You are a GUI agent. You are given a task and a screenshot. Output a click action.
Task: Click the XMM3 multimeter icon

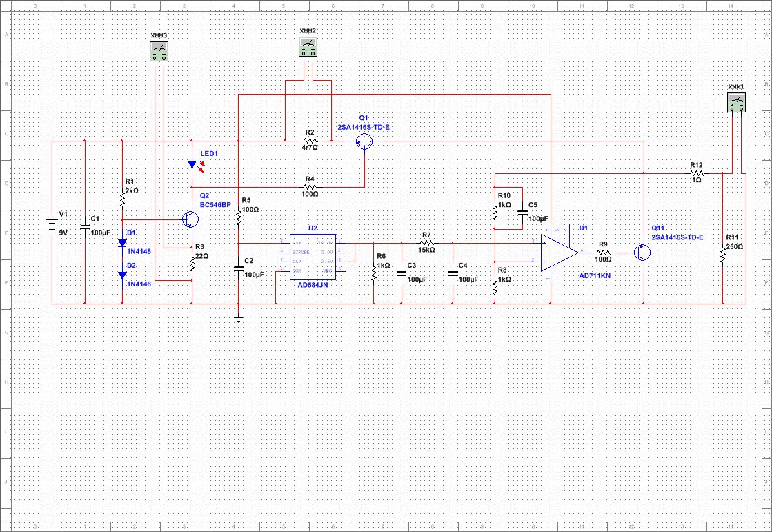pos(159,50)
